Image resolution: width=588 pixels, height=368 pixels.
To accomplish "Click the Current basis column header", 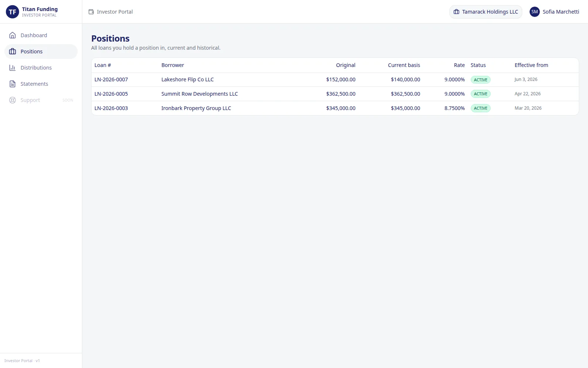I will [x=404, y=65].
